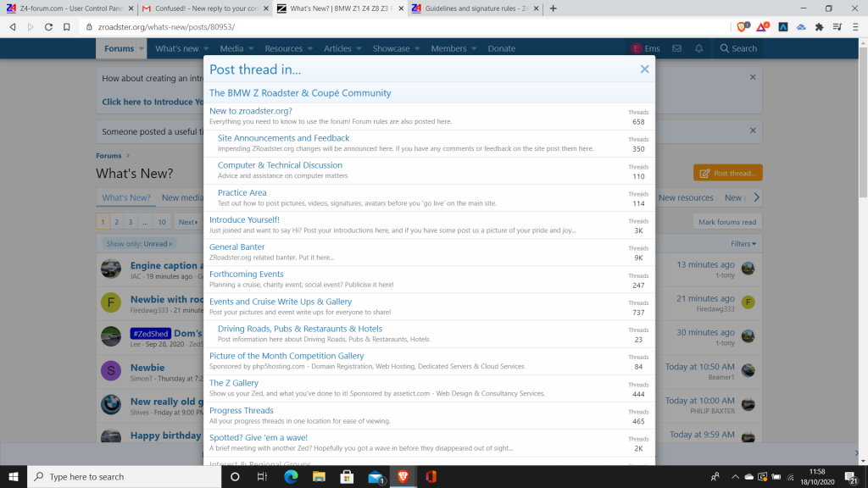Viewport: 868px width, 488px height.
Task: Pick 'Picture of the Month Competition Gallery'
Action: click(x=287, y=356)
